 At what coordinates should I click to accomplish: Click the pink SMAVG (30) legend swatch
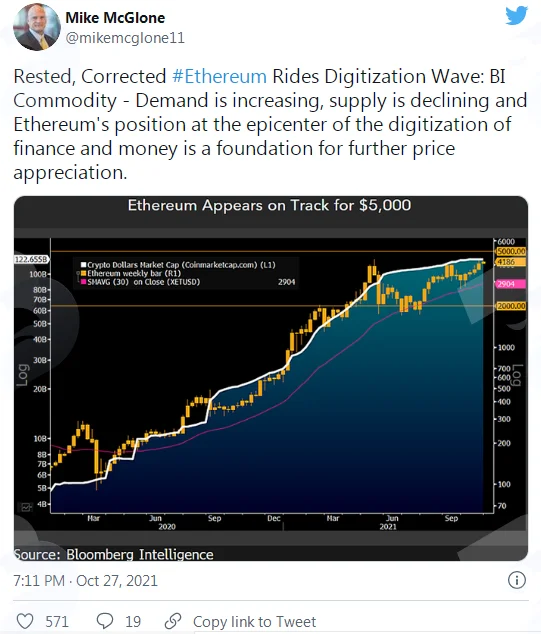[x=83, y=282]
